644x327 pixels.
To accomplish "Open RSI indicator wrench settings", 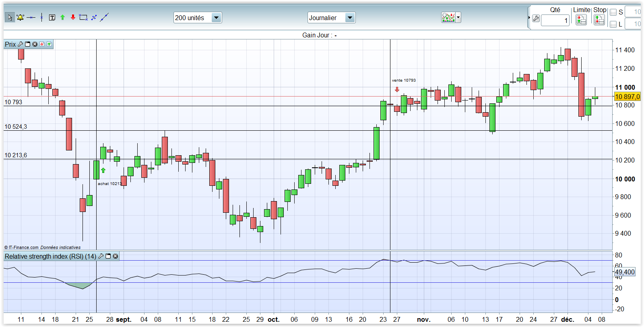I will (101, 256).
